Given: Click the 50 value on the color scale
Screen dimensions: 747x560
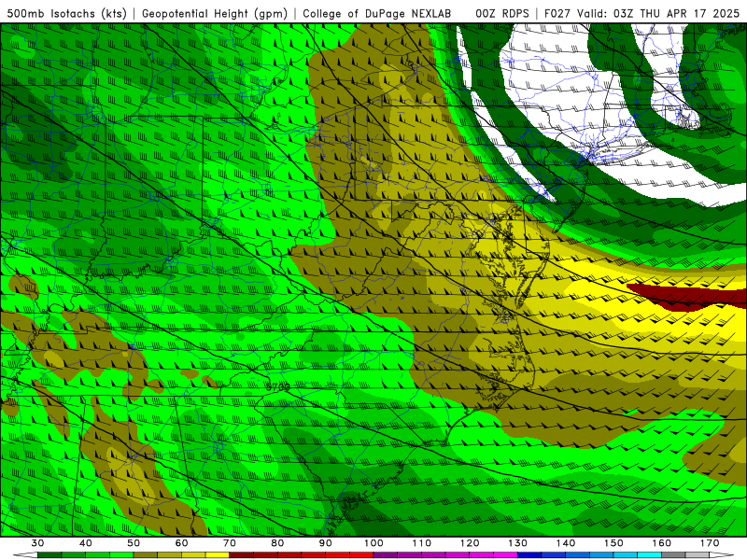Looking at the screenshot, I should (134, 543).
